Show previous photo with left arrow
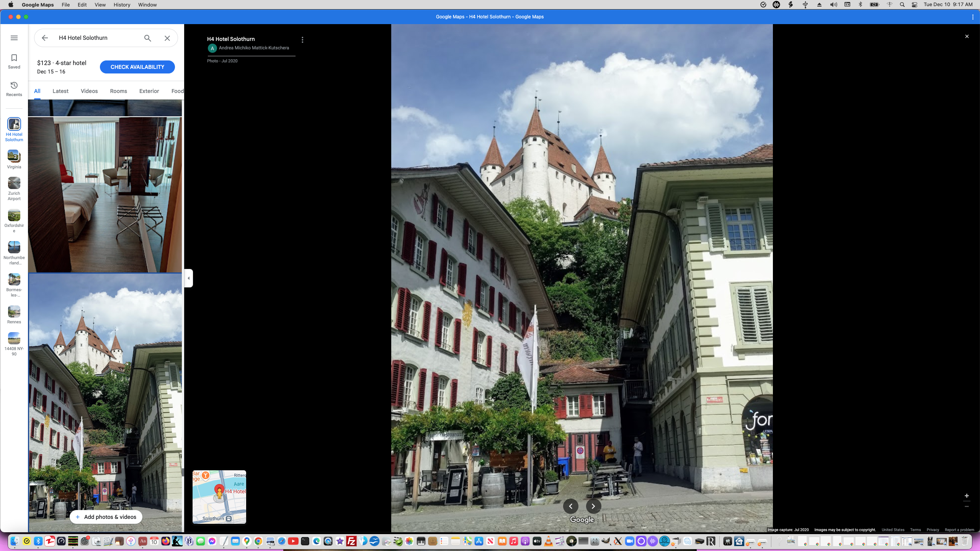 coord(570,506)
